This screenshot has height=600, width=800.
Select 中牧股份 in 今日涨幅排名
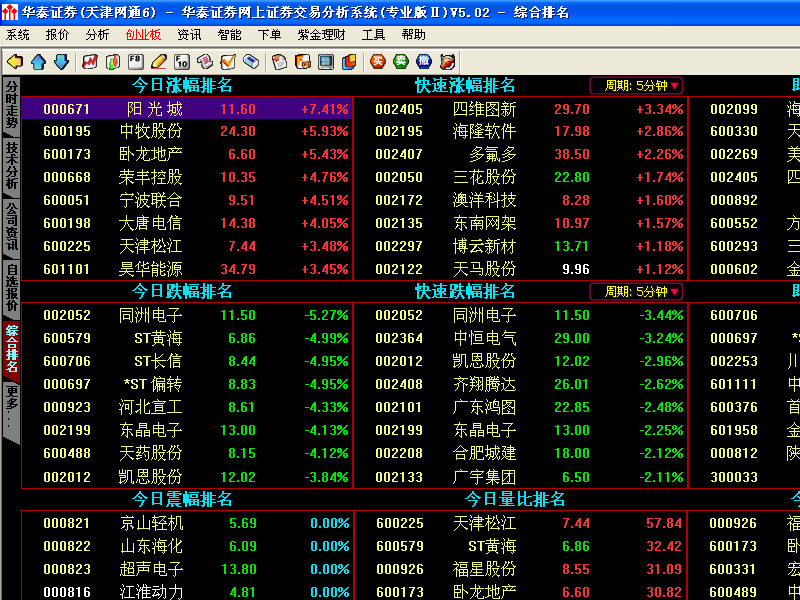(187, 132)
